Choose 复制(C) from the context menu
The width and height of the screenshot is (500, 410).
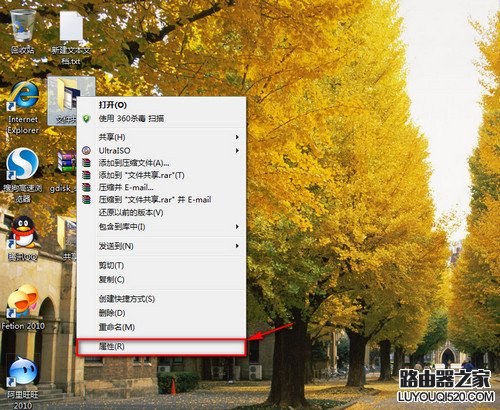162,279
